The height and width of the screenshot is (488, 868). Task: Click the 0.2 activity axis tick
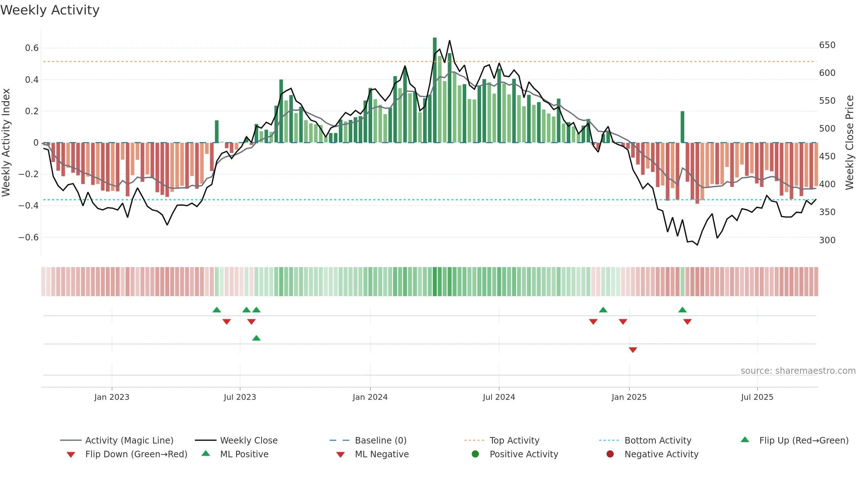[32, 111]
